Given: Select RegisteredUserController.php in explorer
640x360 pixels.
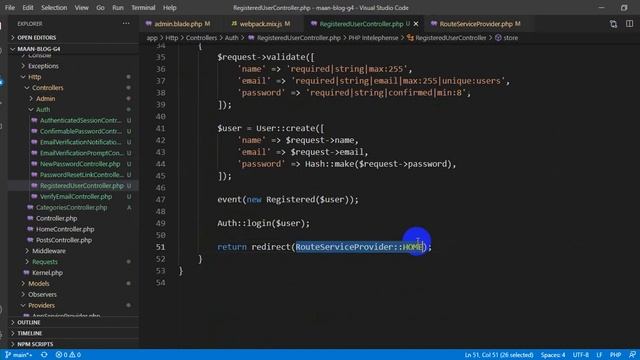Looking at the screenshot, I should click(x=82, y=185).
